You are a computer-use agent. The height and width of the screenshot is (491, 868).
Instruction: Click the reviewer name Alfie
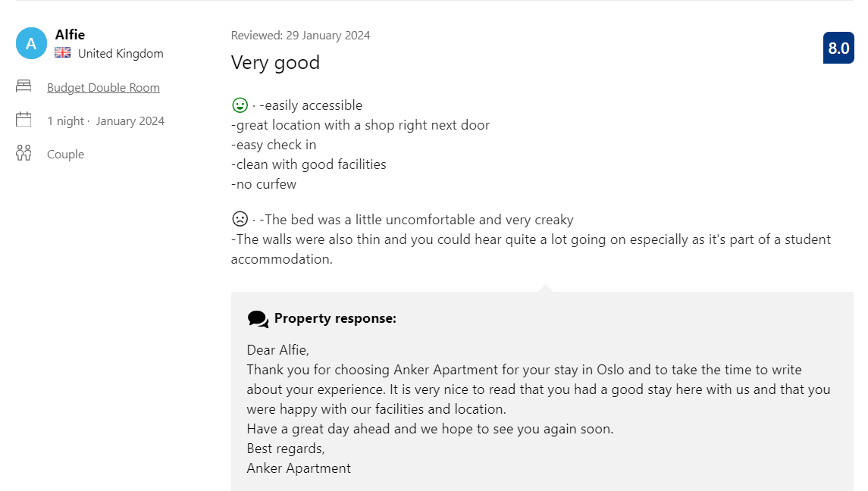point(70,35)
